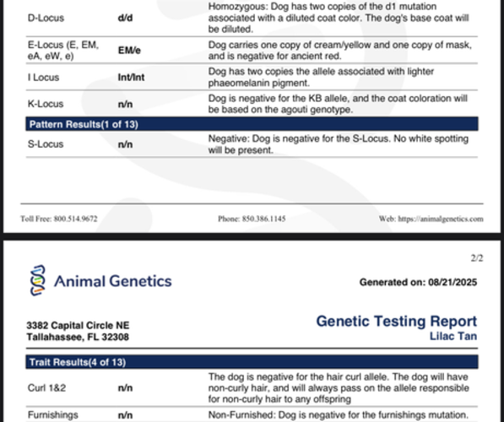
Task: Select the Pattern Results (1 of 13) header
Action: tap(252, 124)
